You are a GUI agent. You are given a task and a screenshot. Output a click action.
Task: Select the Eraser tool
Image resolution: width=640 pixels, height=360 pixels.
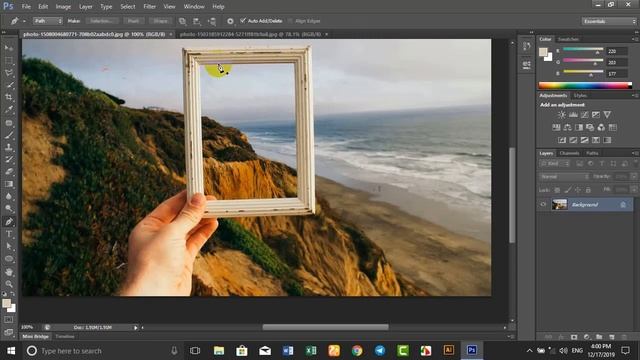[x=9, y=171]
